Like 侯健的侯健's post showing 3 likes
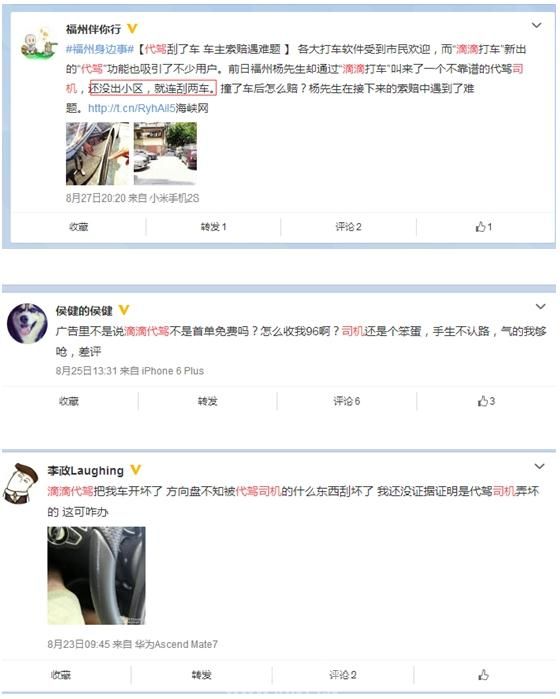 click(x=486, y=401)
